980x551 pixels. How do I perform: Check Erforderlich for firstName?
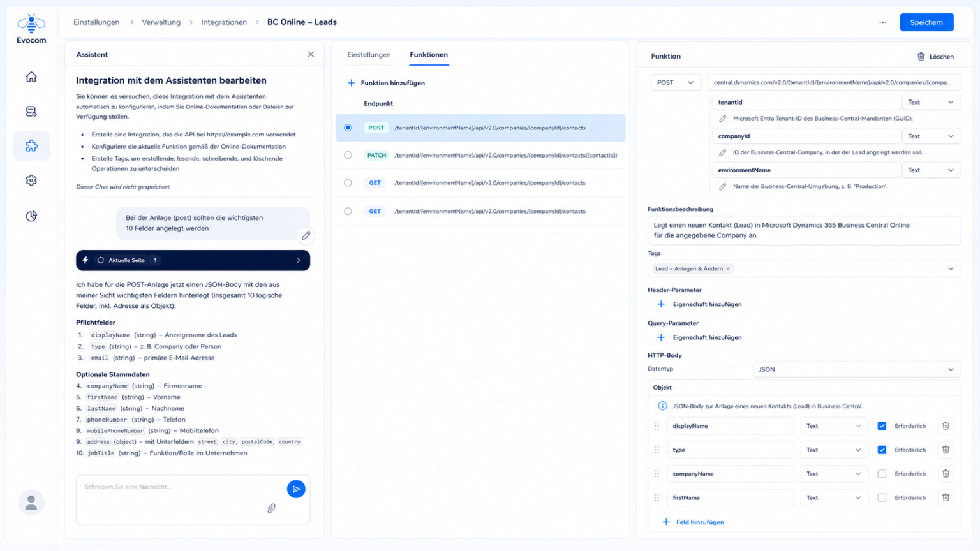tap(882, 497)
